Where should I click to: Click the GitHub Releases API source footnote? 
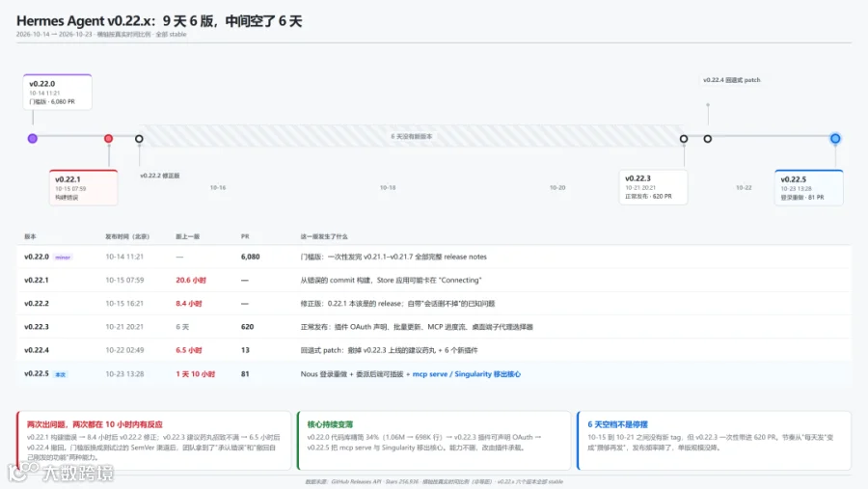[x=434, y=482]
